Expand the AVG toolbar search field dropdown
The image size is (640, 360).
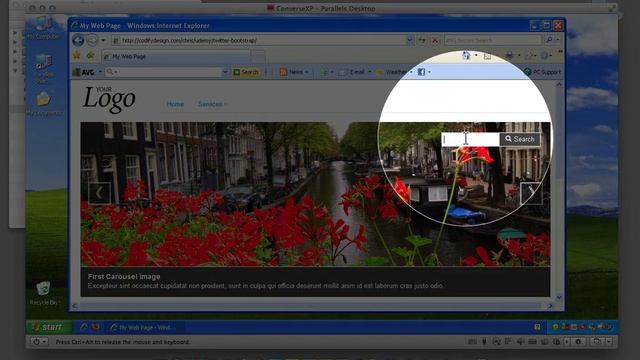(224, 72)
